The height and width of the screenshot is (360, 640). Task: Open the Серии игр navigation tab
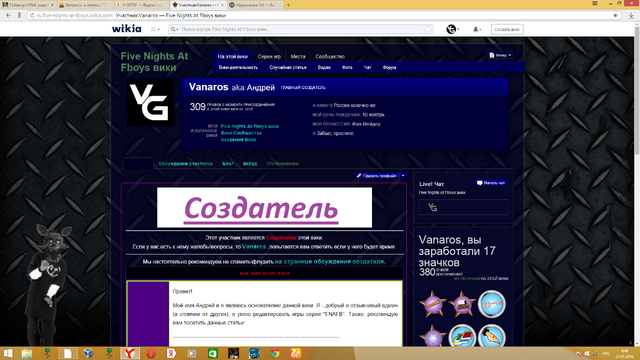269,57
